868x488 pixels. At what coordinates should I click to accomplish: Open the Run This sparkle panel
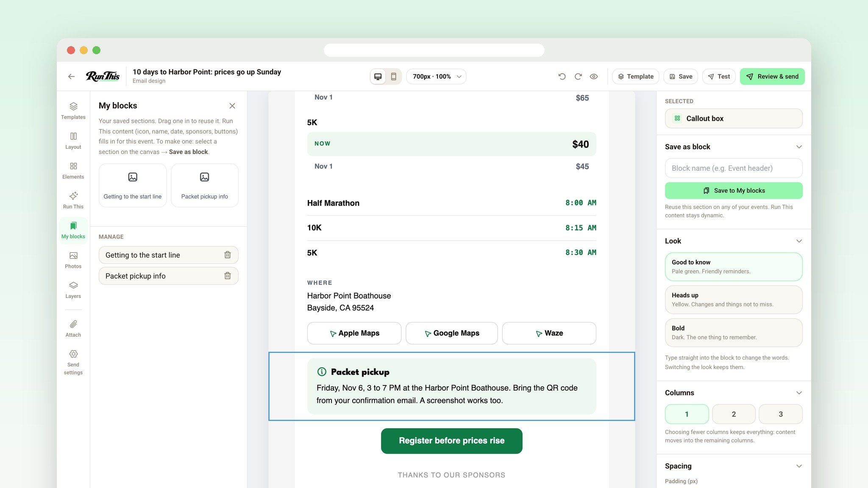[73, 200]
